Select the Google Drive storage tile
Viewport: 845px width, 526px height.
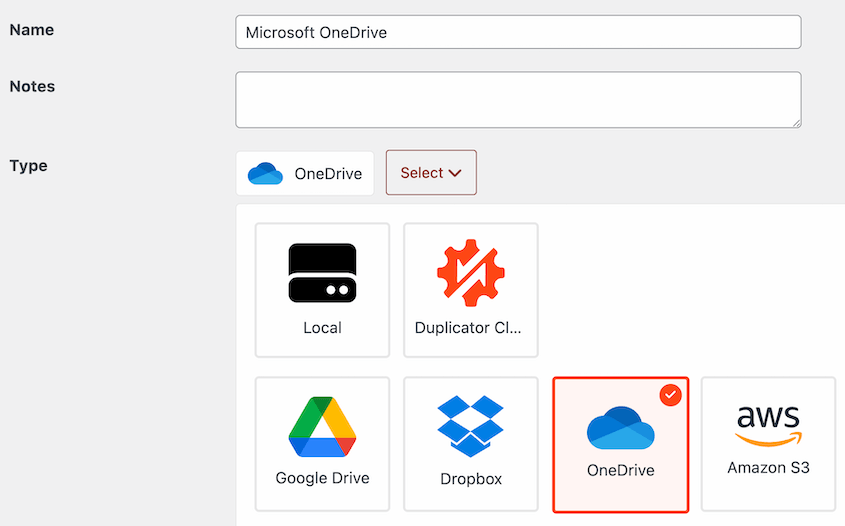pos(322,444)
